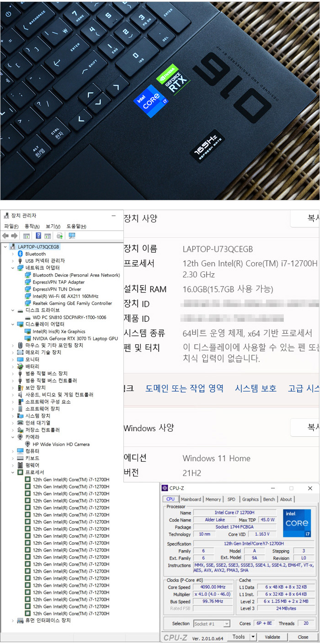Click the Forward arrow in Device Manager toolbar
The width and height of the screenshot is (320, 644).
14,236
